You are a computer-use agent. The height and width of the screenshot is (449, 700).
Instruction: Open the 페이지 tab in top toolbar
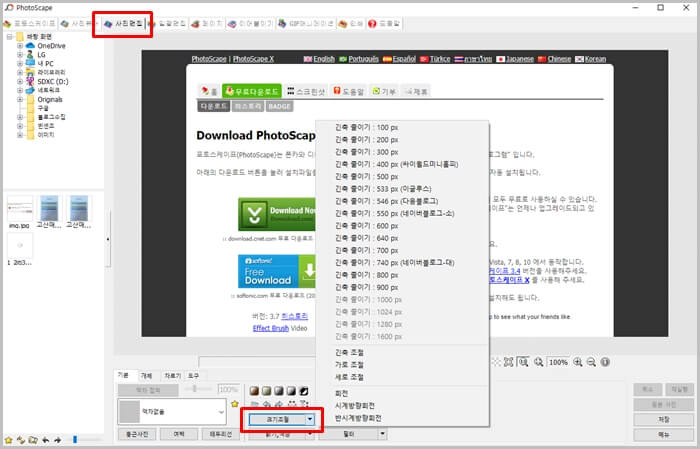(207, 23)
